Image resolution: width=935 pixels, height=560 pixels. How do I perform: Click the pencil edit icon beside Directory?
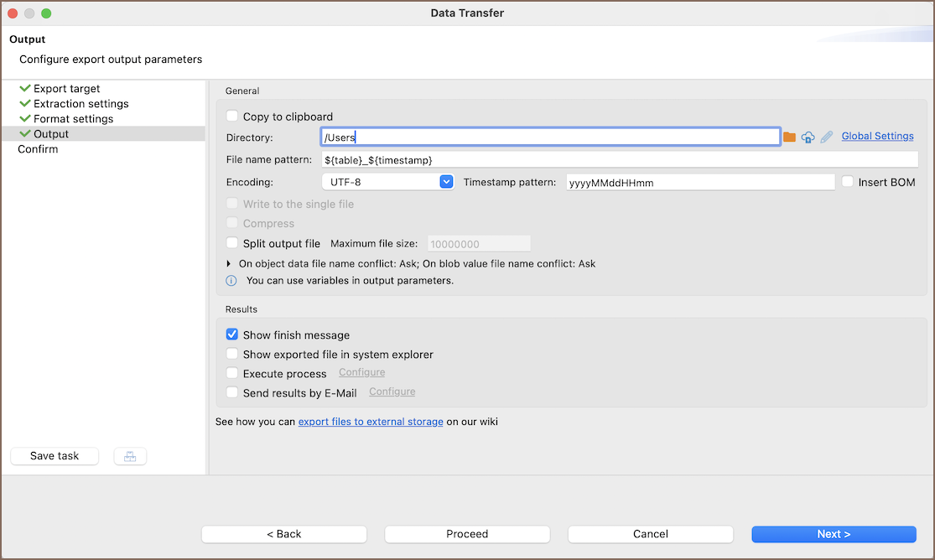pos(827,137)
